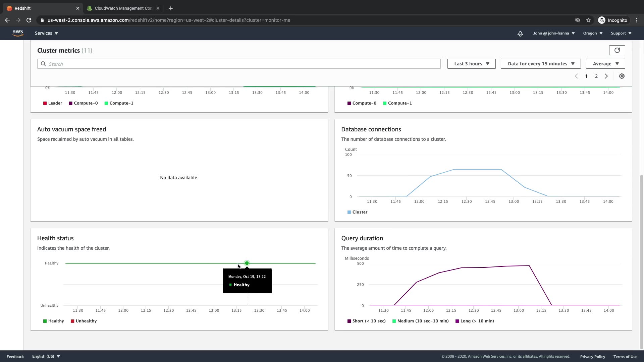Open Chrome three-dot menu
The height and width of the screenshot is (362, 644).
pyautogui.click(x=637, y=20)
